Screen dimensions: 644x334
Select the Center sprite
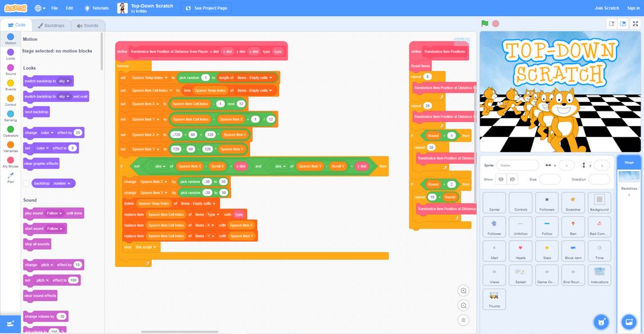[x=494, y=202]
